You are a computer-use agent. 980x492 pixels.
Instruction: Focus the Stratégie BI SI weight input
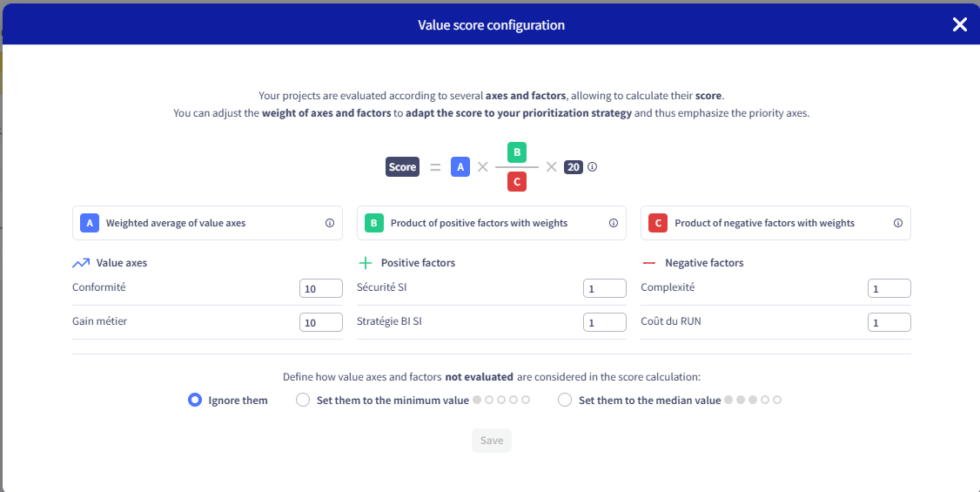(x=604, y=322)
